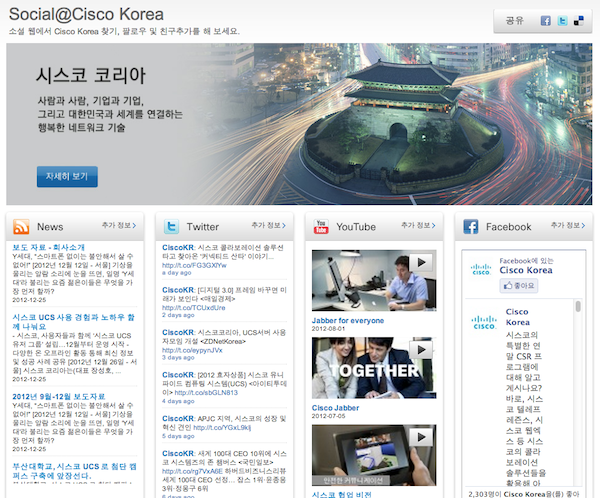Click Cisco Korea name in Facebook post
600x498 pixels.
pyautogui.click(x=517, y=317)
